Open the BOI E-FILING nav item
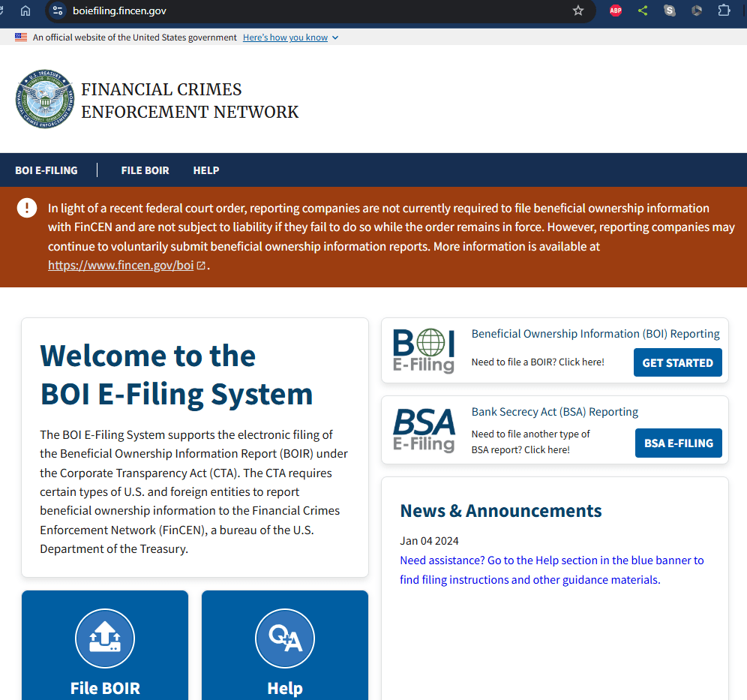This screenshot has height=700, width=747. (x=46, y=170)
